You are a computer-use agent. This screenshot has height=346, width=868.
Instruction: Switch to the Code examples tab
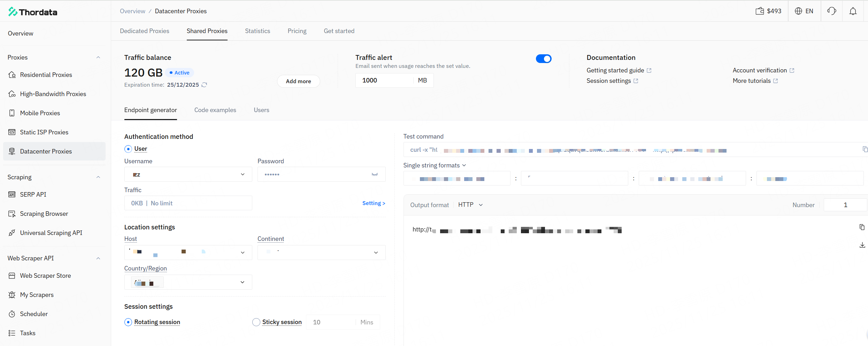(x=215, y=110)
